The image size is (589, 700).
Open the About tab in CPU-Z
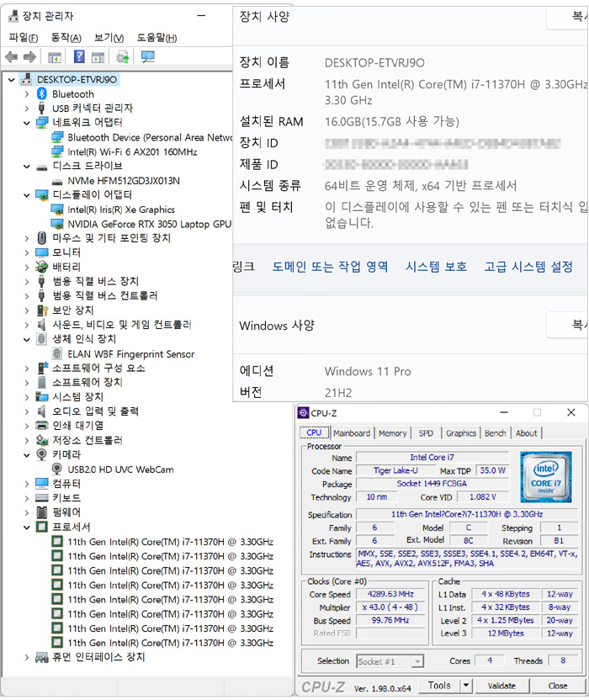click(527, 433)
